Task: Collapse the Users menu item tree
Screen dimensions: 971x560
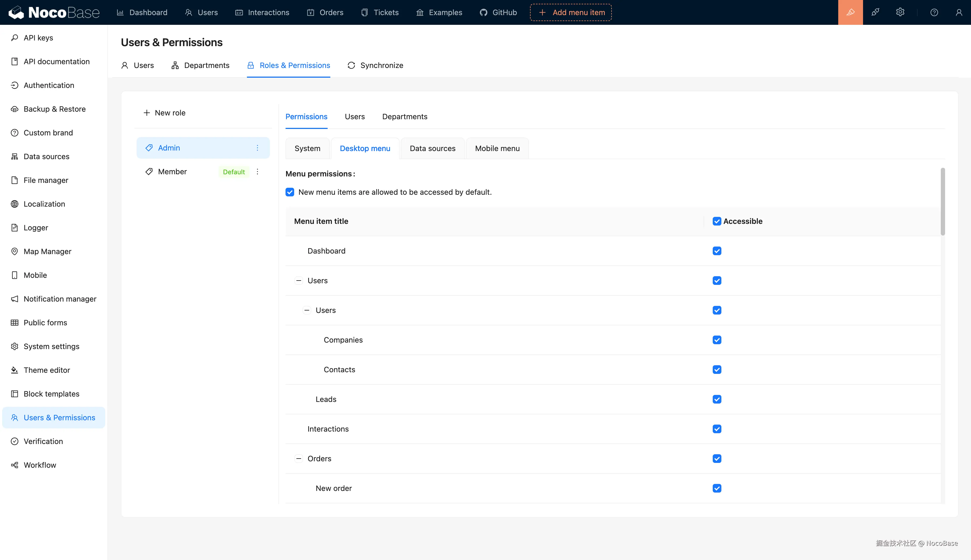Action: click(299, 280)
